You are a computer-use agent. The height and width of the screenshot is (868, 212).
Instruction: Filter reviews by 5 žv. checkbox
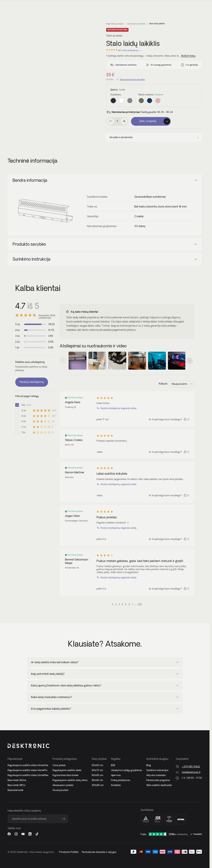coord(17,410)
